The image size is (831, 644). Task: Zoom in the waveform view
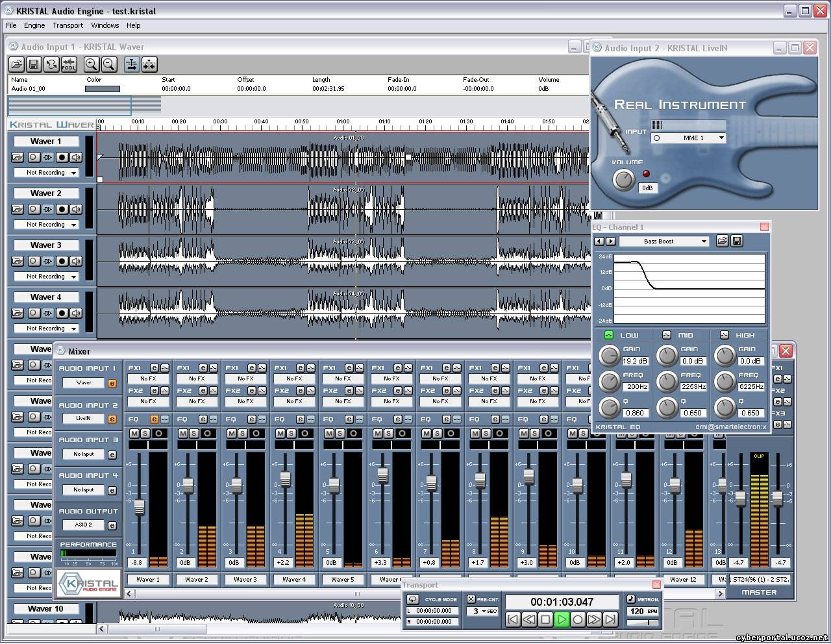pyautogui.click(x=92, y=64)
